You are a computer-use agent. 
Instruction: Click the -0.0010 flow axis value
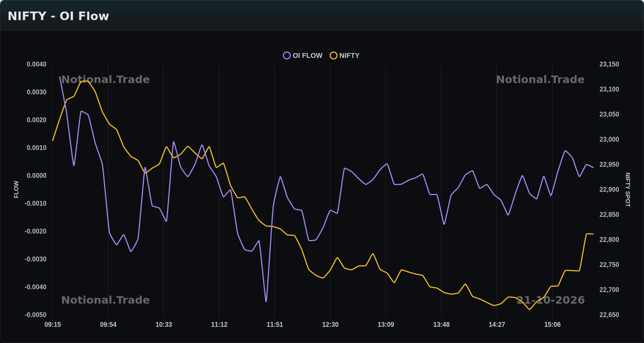coord(35,204)
